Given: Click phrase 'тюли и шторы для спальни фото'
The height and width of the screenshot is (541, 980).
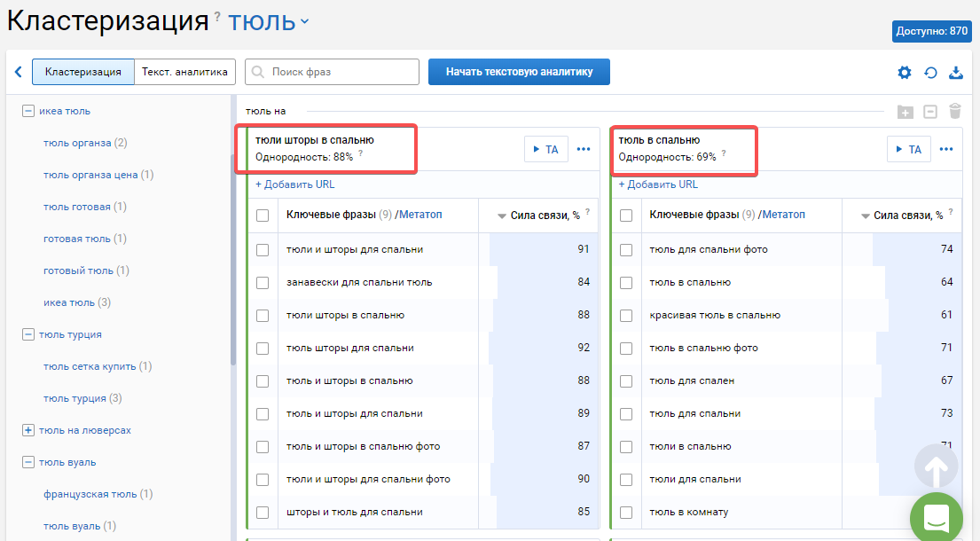Looking at the screenshot, I should 368,480.
